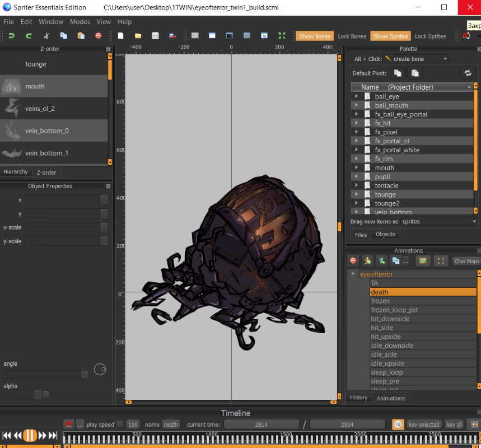
Task: Enable Lock Sprites
Action: (430, 36)
